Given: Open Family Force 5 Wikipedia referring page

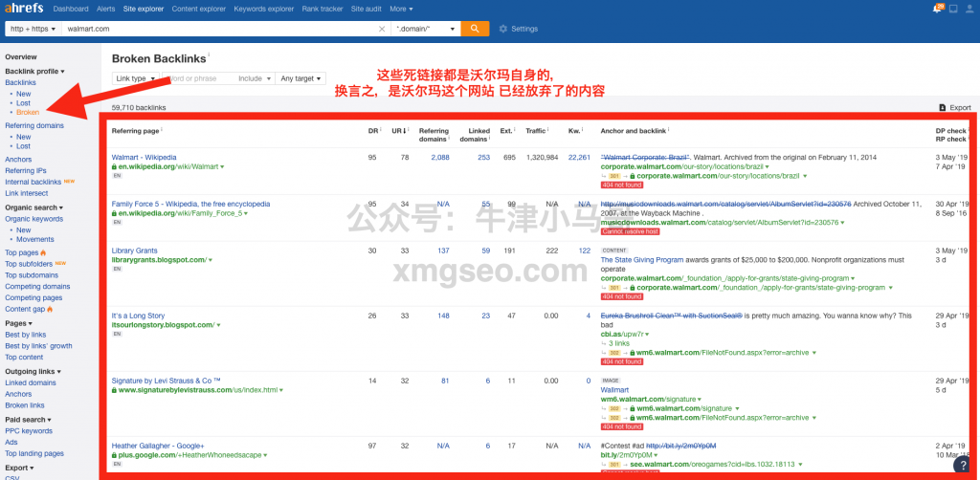Looking at the screenshot, I should (x=190, y=204).
